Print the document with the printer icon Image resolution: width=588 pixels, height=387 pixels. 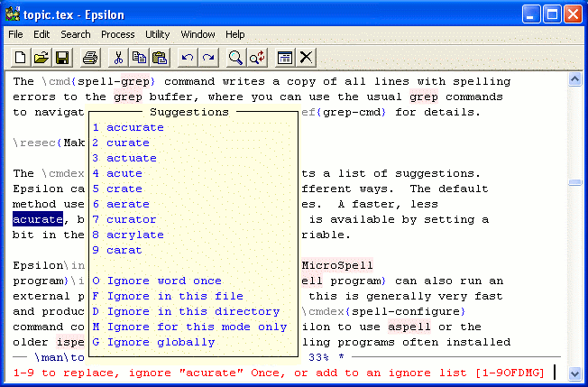click(x=90, y=58)
